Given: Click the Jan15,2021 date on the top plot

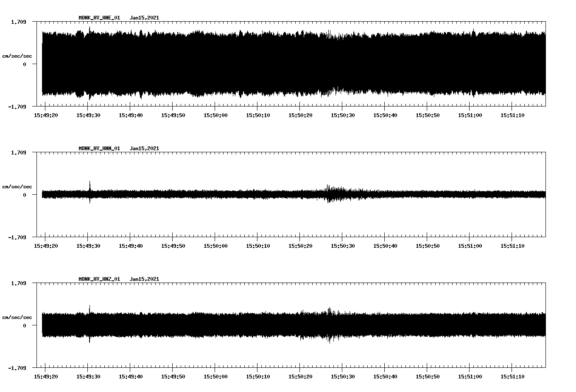Looking at the screenshot, I should [x=145, y=17].
